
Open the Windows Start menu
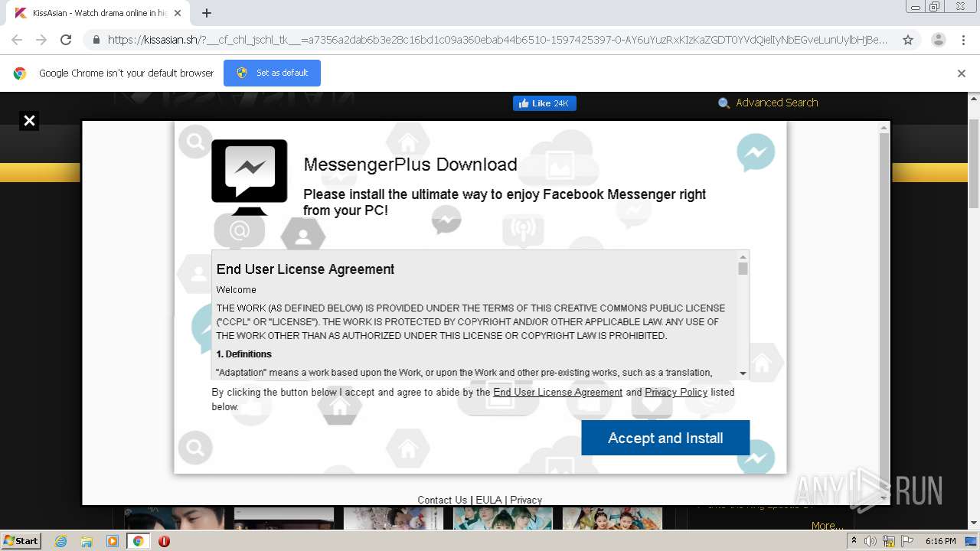coord(21,541)
